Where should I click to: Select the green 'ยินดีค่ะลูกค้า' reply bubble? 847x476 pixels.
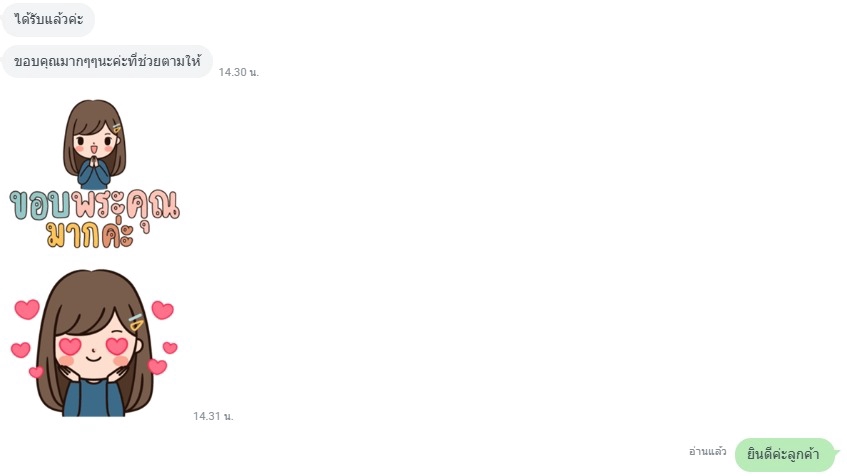(x=784, y=455)
